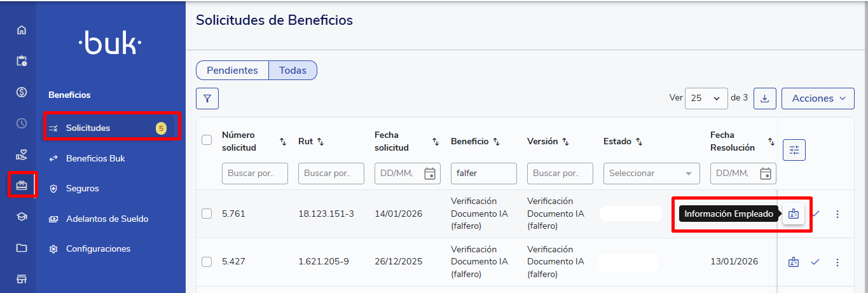Go to Adelantos de Sueldo
The width and height of the screenshot is (868, 293).
107,219
